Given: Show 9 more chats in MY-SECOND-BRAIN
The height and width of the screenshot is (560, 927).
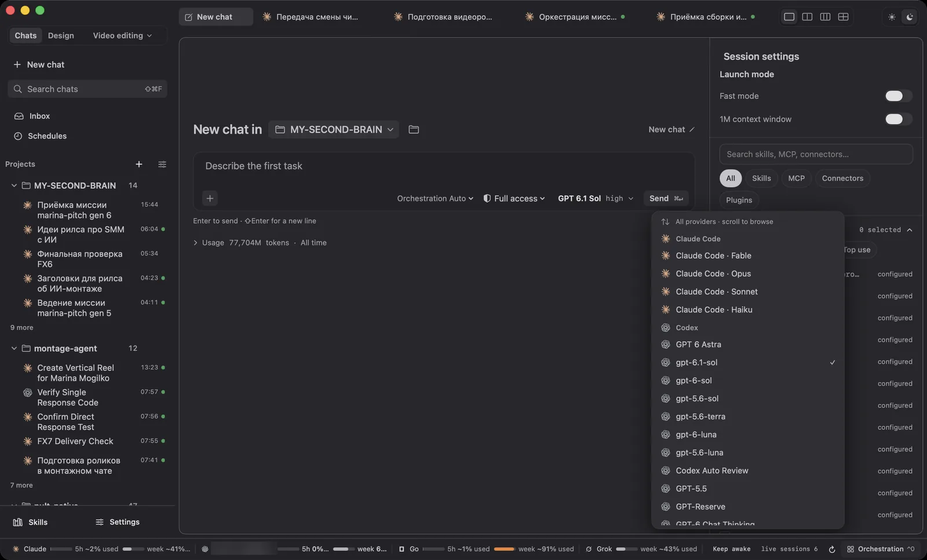Looking at the screenshot, I should point(22,328).
